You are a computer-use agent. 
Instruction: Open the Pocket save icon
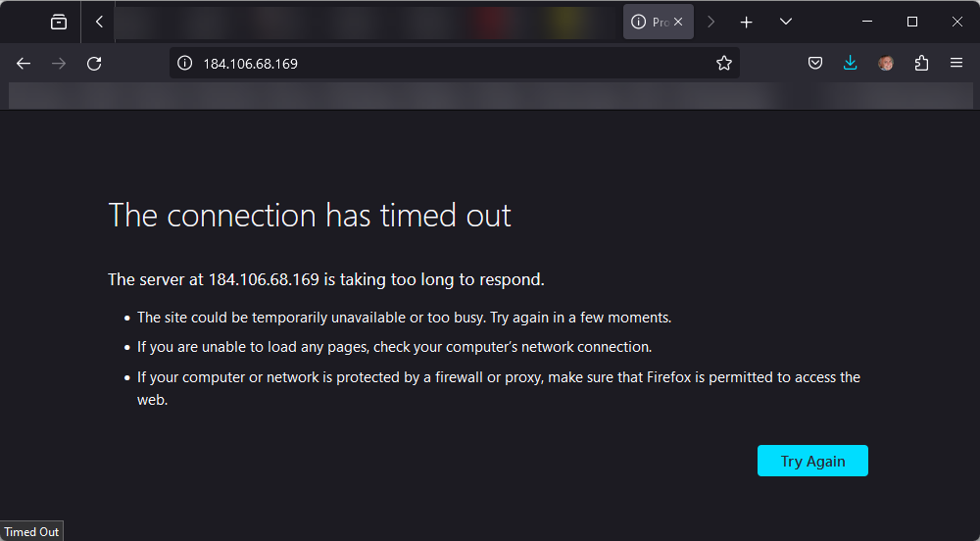815,64
